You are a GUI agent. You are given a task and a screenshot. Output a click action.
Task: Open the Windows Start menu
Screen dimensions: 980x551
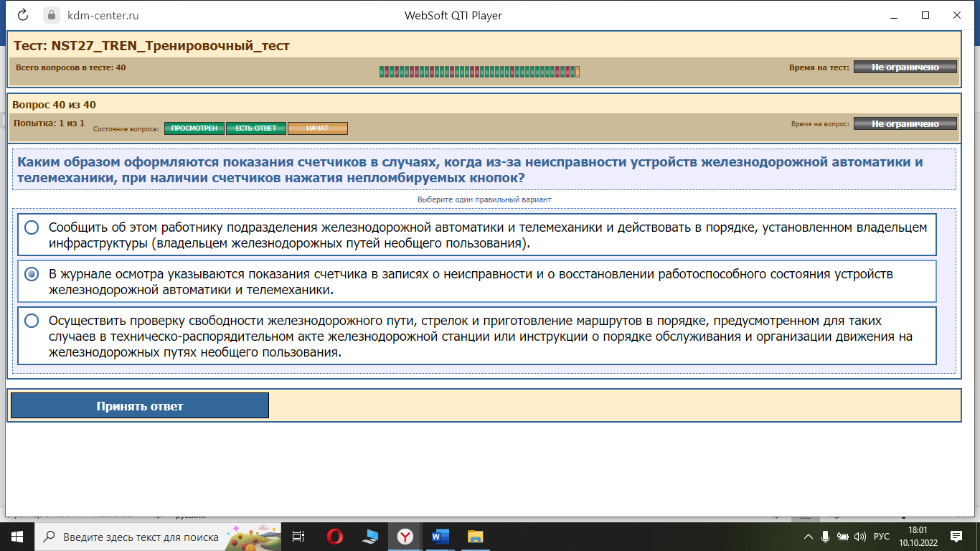point(17,536)
